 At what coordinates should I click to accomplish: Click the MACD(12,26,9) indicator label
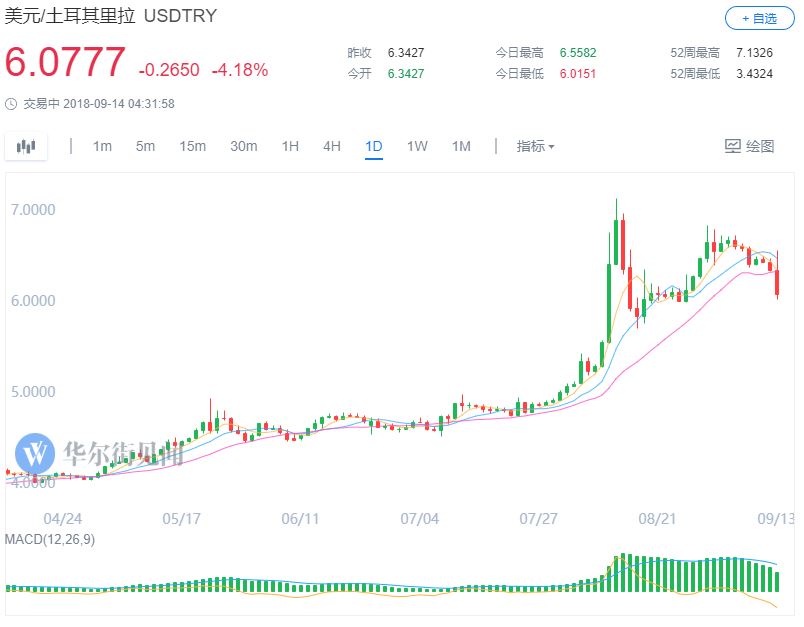point(49,541)
